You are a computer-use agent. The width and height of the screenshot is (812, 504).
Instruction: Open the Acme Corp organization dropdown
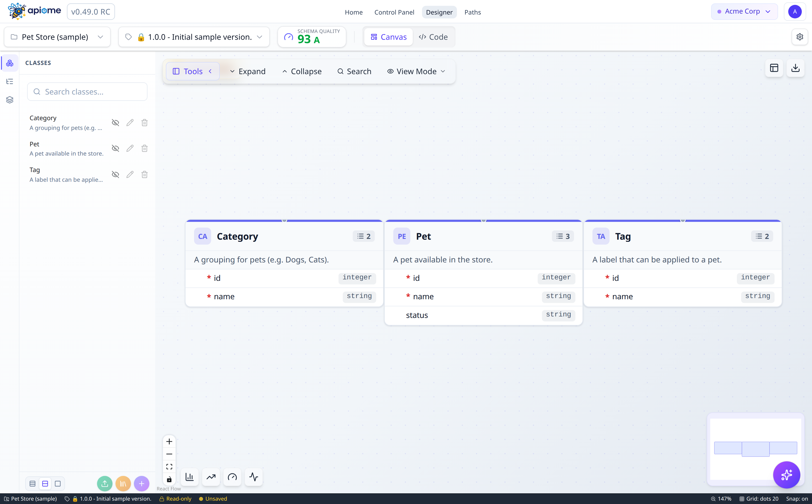tap(744, 12)
